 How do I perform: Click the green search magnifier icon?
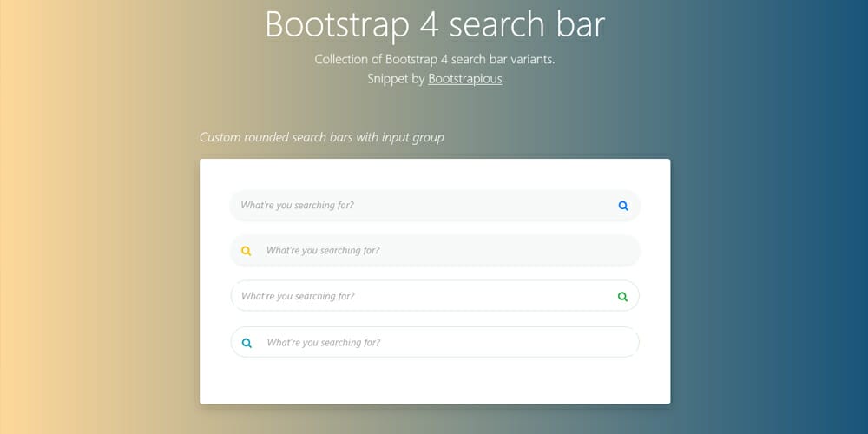click(622, 297)
